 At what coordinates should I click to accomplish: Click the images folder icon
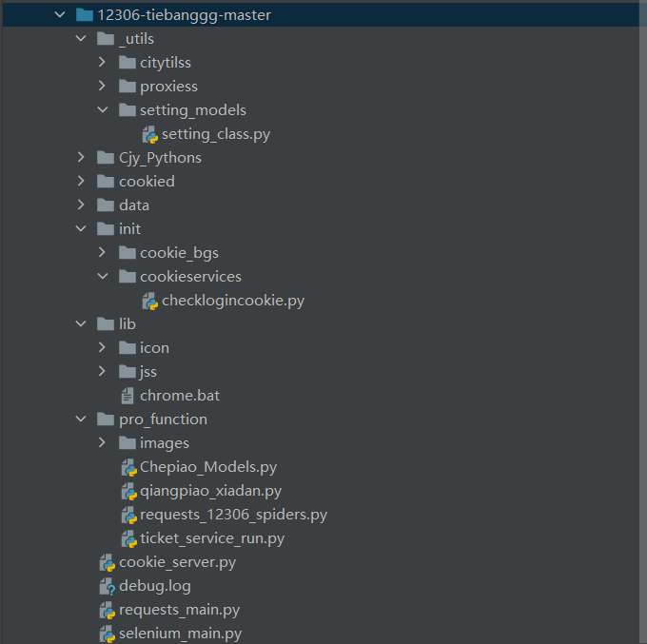[127, 442]
